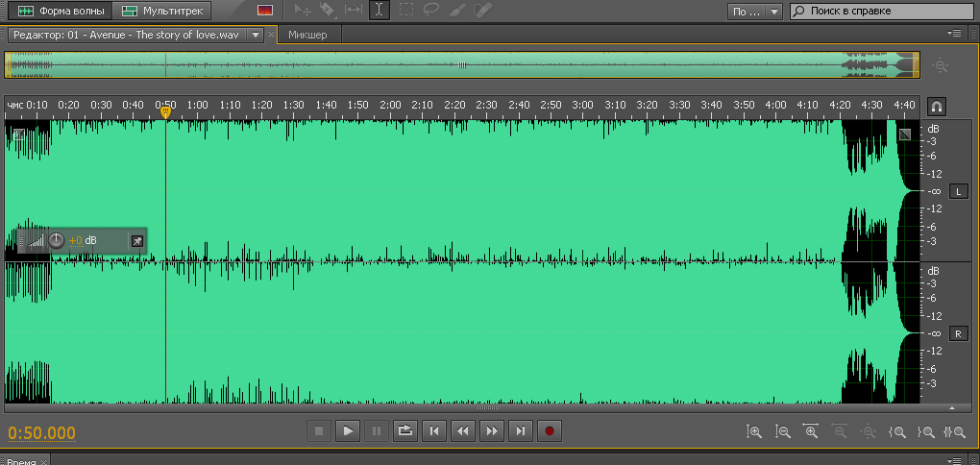Click the red Record button
Image resolution: width=980 pixels, height=465 pixels.
(x=550, y=430)
